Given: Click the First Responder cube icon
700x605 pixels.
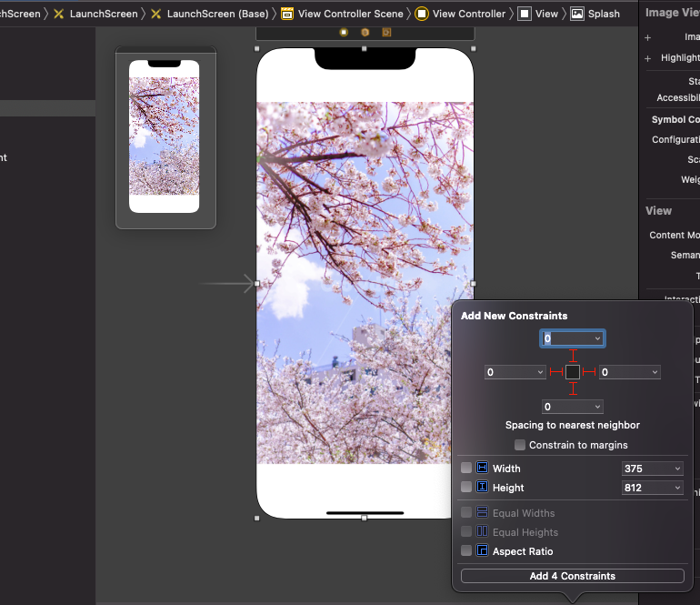Looking at the screenshot, I should pos(365,32).
